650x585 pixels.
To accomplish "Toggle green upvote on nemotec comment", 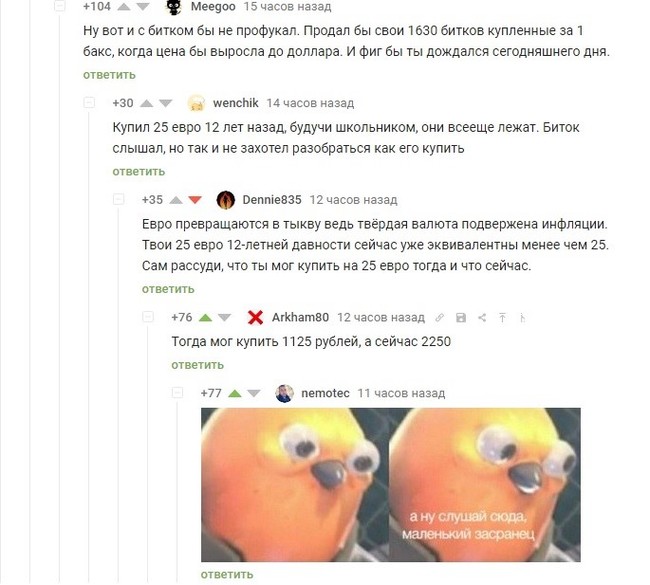I will pos(235,393).
